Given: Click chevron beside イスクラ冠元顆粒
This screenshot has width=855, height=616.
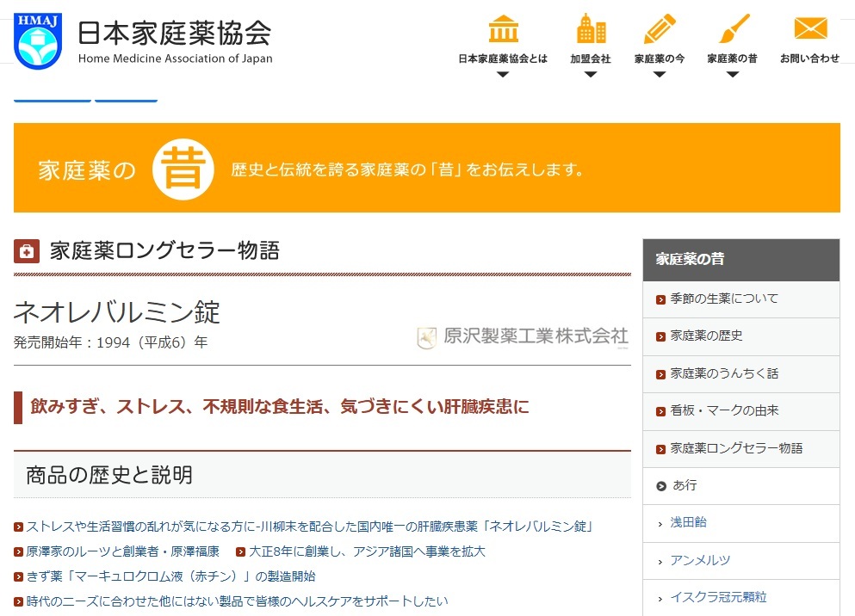Looking at the screenshot, I should point(660,599).
